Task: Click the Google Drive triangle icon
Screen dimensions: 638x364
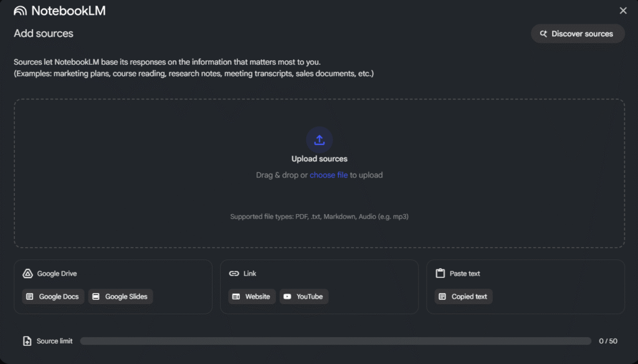Action: [x=27, y=274]
